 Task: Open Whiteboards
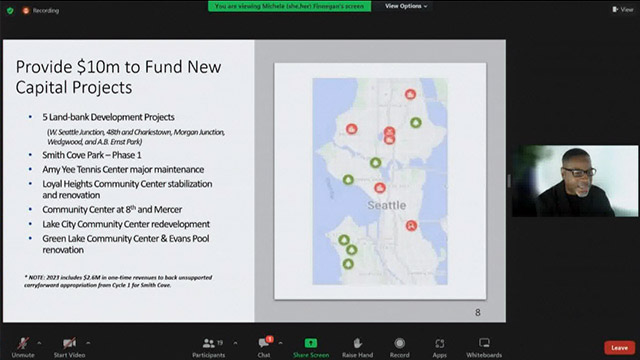[x=484, y=347]
